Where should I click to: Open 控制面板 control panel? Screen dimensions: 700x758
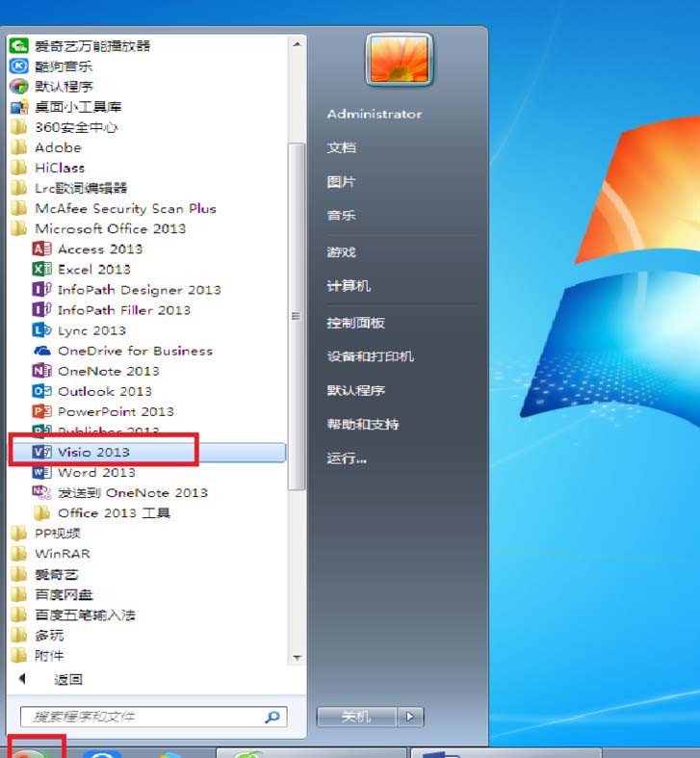[356, 323]
